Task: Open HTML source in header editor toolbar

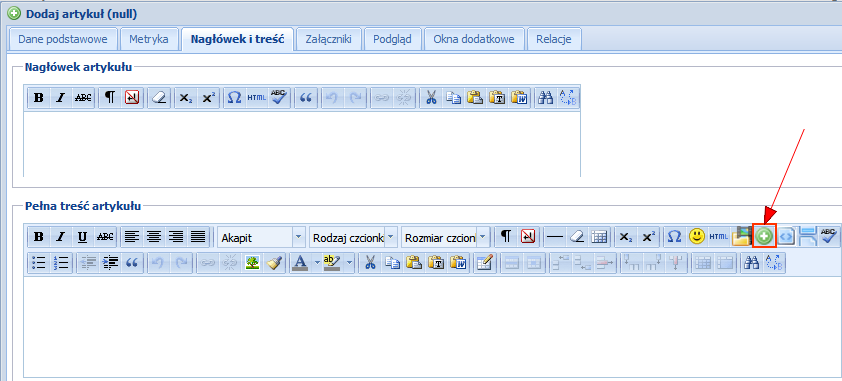Action: point(256,98)
